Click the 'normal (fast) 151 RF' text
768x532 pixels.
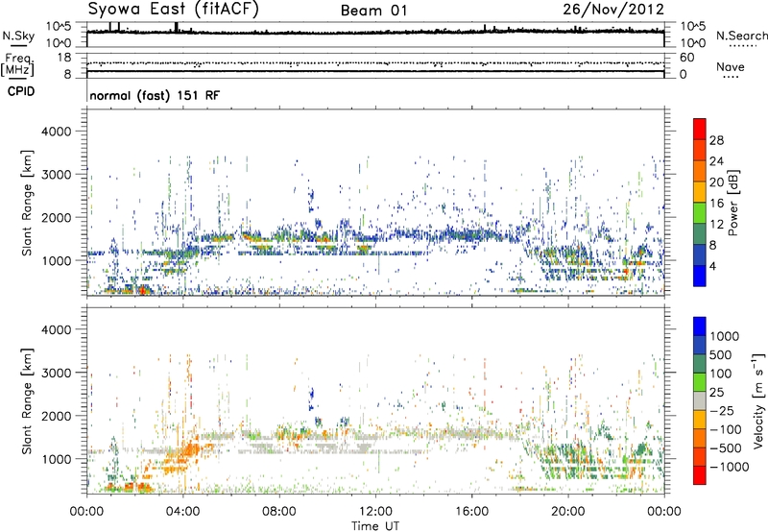pos(155,95)
